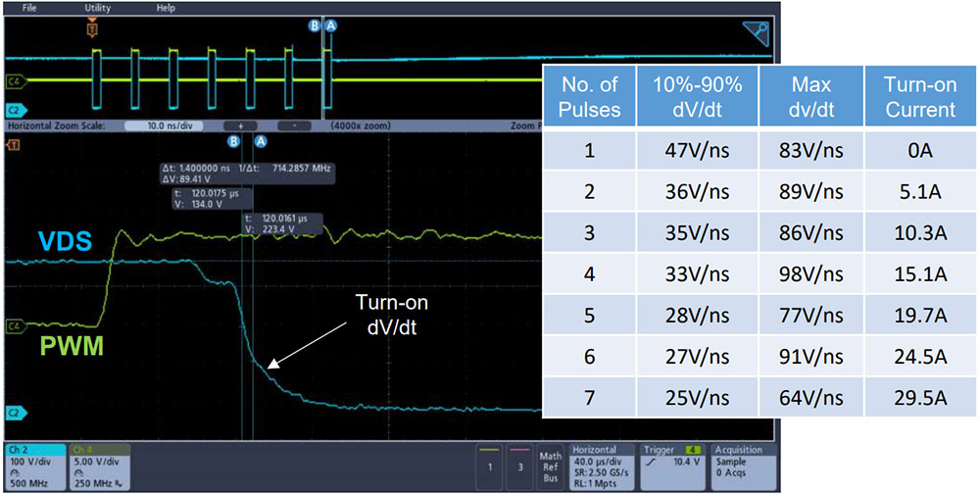Select cursor B marker in overview waveform
Viewport: 980px width, 495px height.
click(x=316, y=26)
